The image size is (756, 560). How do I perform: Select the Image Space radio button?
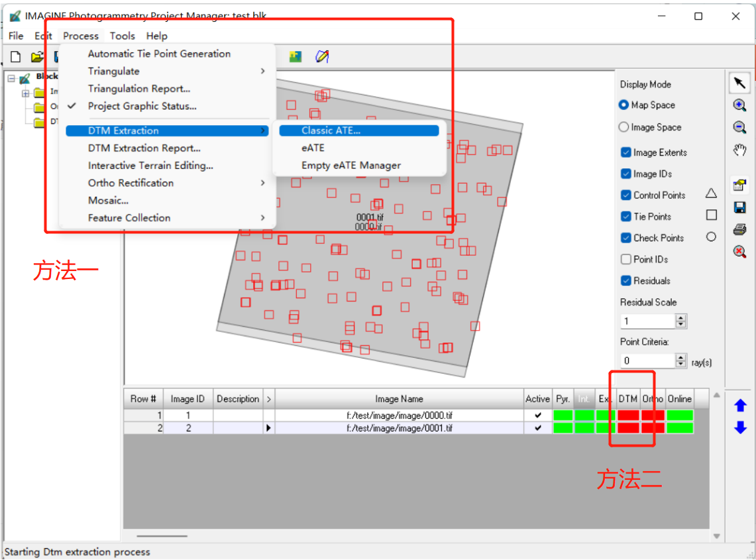point(624,127)
